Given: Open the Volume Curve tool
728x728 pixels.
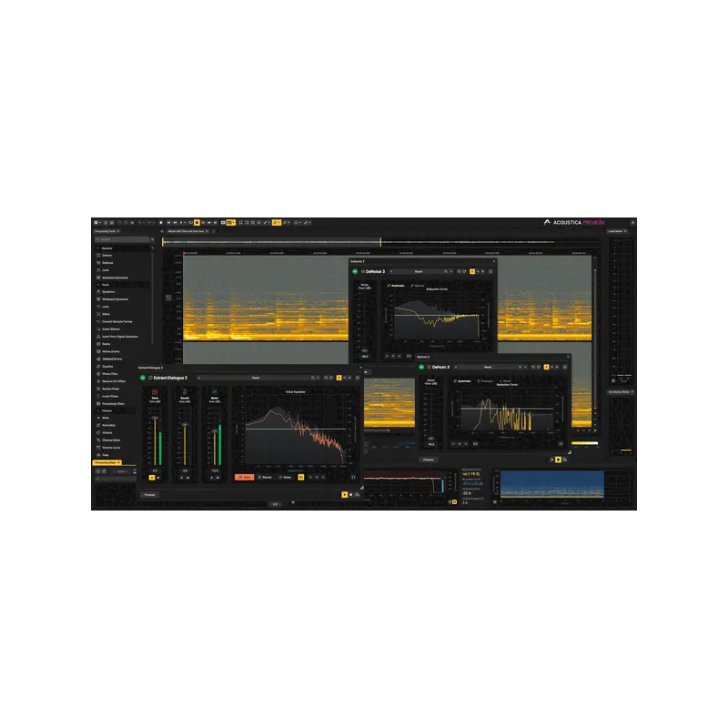Looking at the screenshot, I should pos(111,448).
